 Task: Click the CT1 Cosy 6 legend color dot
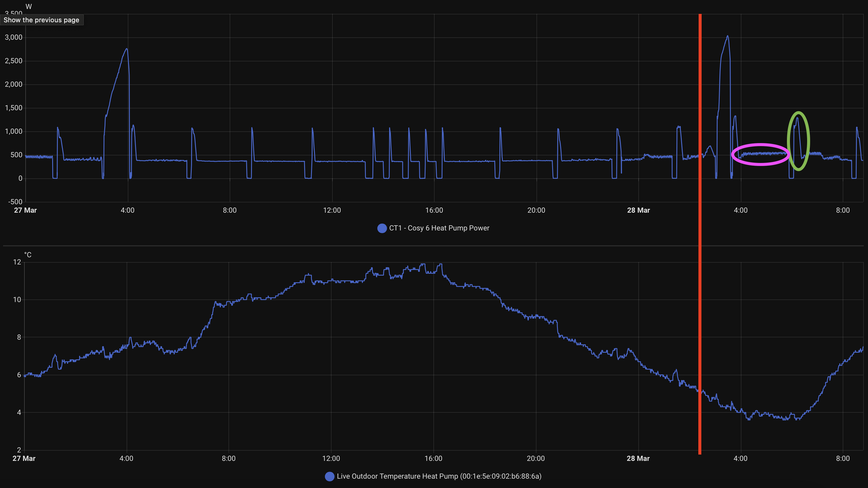(382, 228)
